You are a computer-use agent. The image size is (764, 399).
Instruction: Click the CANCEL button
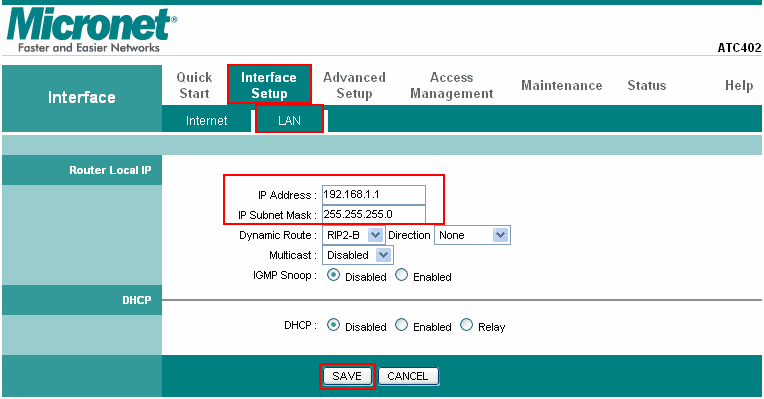point(408,376)
